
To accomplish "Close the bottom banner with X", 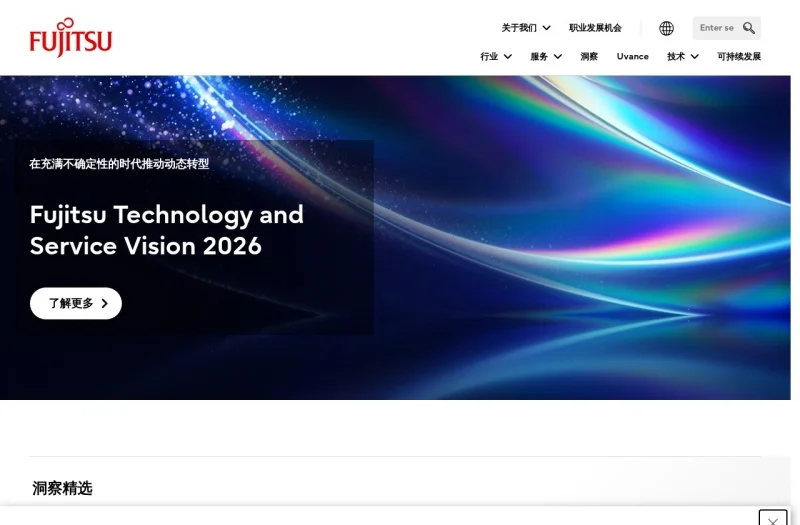I will pyautogui.click(x=772, y=518).
